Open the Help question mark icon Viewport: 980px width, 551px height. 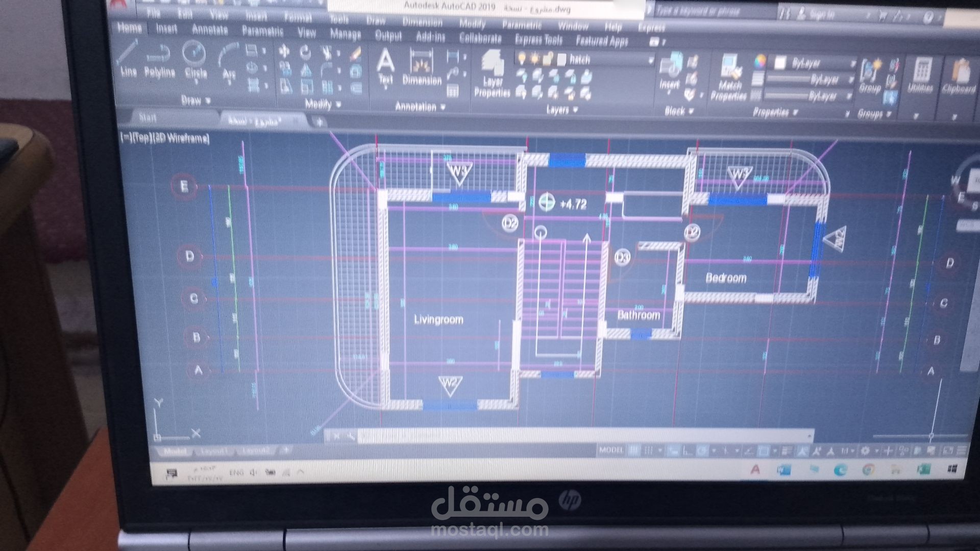(928, 17)
